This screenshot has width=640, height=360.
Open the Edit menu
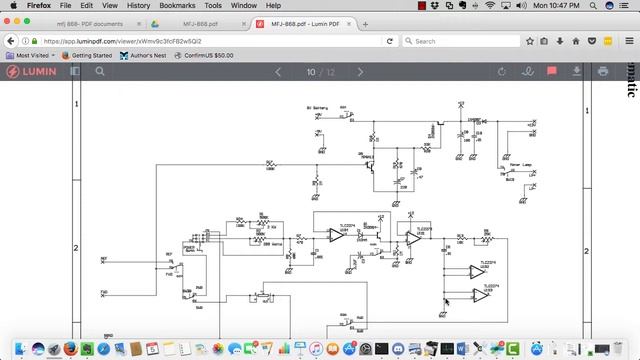point(86,5)
